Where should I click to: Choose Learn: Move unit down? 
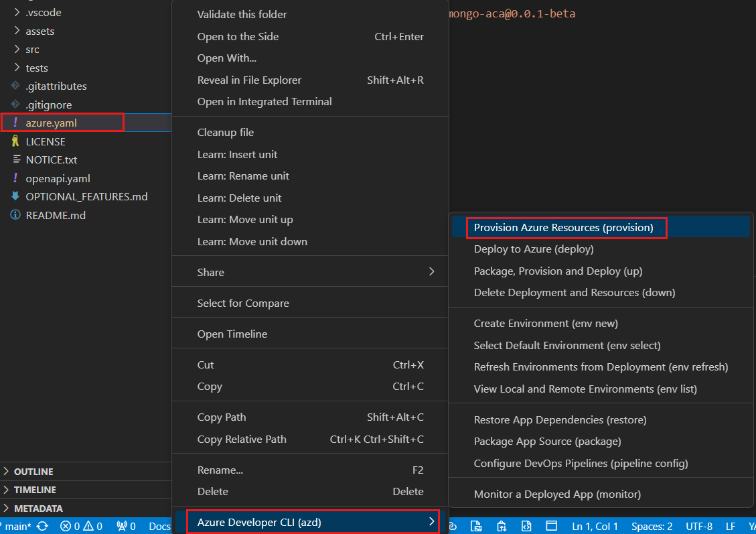click(x=310, y=242)
